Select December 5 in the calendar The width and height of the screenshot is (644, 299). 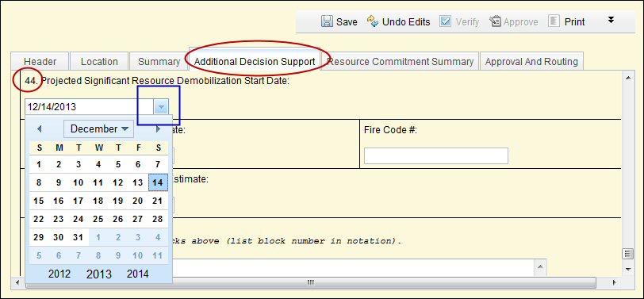click(118, 164)
